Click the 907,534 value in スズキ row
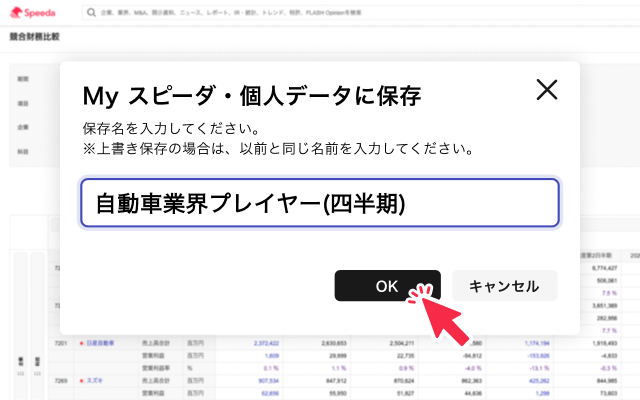This screenshot has width=640, height=400. 268,381
